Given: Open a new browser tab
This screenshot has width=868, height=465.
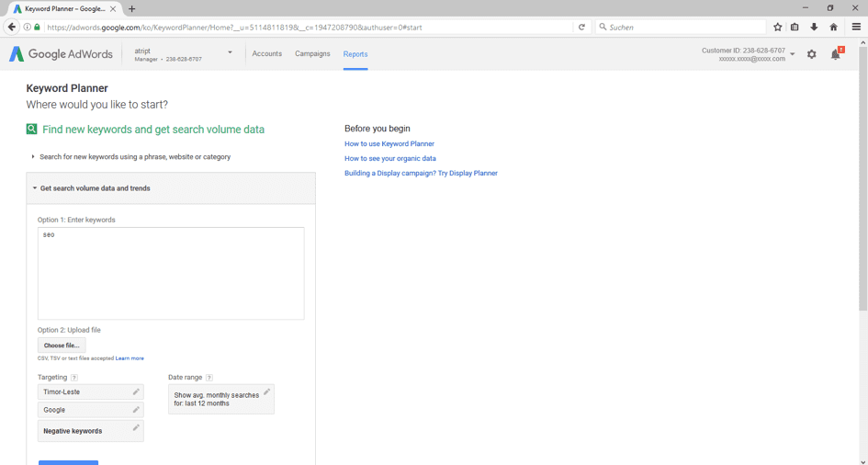Looking at the screenshot, I should [x=131, y=9].
